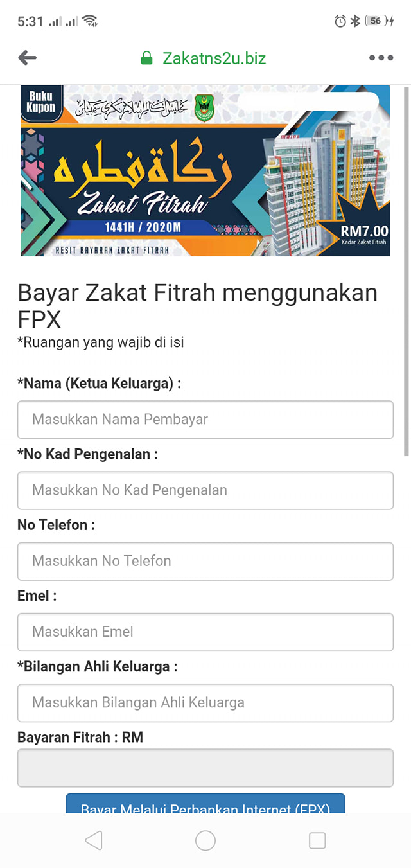Viewport: 411px width, 868px height.
Task: Tap the Wi-Fi signal icon
Action: click(90, 21)
